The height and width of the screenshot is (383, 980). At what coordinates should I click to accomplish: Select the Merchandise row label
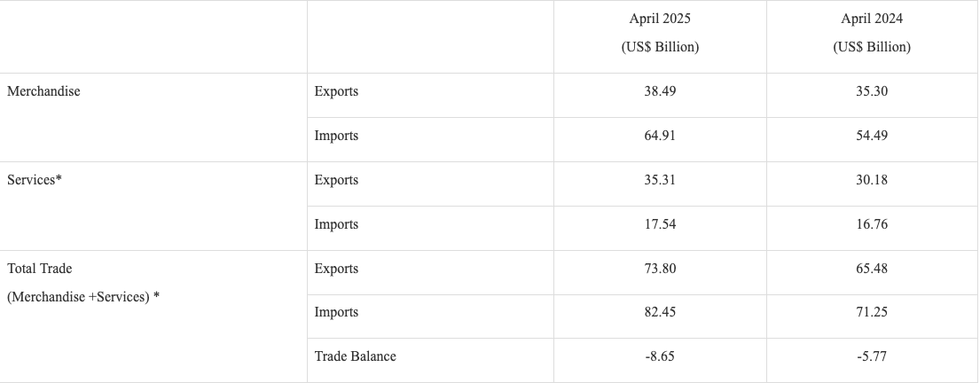(x=43, y=91)
